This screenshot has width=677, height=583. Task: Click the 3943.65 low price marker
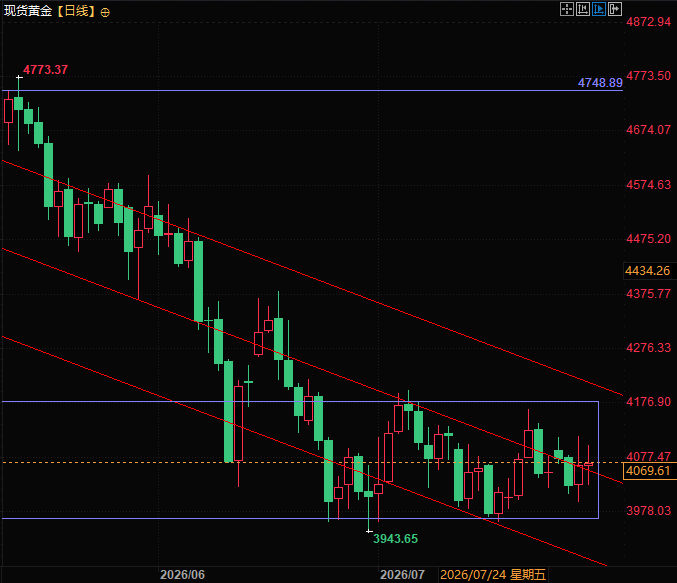coord(395,539)
